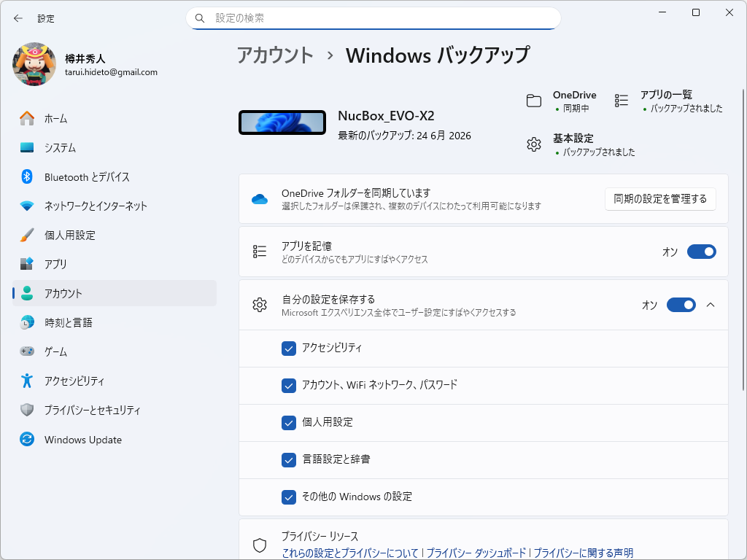The image size is (747, 560).
Task: Select プライバシーとセキュリティ label in sidebar
Action: 93,410
